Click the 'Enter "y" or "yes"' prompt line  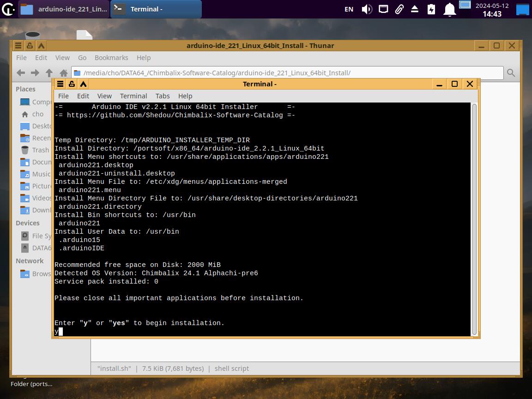pyautogui.click(x=139, y=323)
